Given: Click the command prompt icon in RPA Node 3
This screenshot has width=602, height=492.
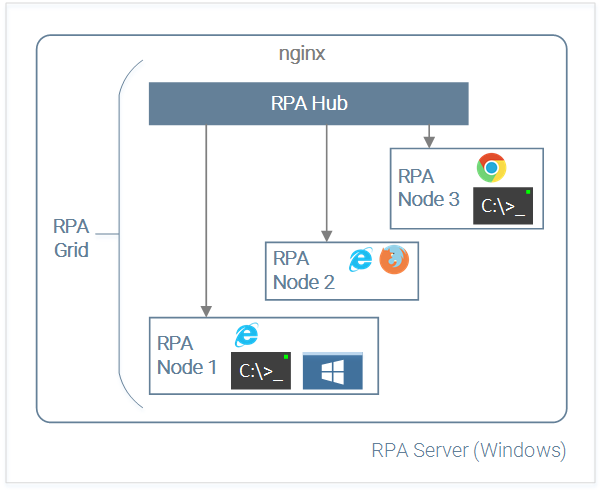Looking at the screenshot, I should click(503, 206).
